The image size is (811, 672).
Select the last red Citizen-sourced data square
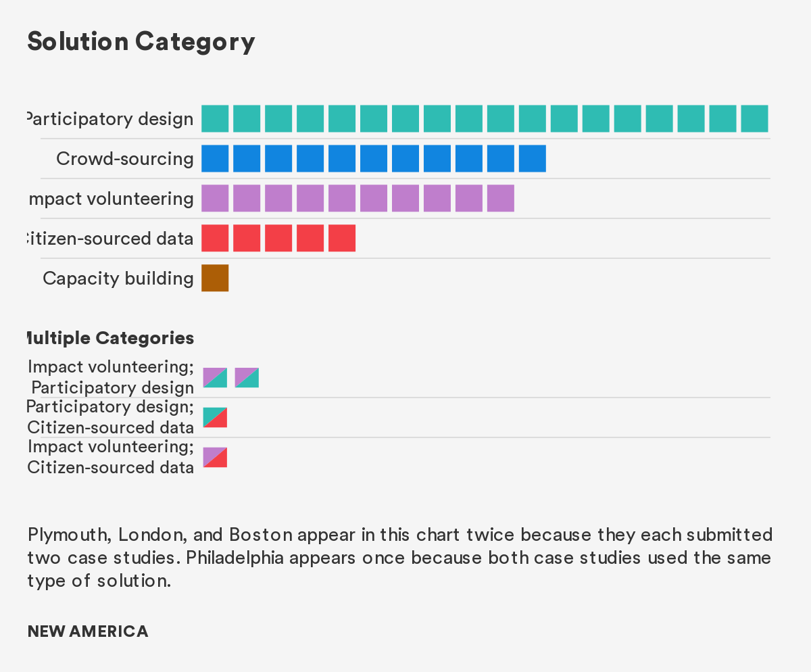tap(342, 238)
